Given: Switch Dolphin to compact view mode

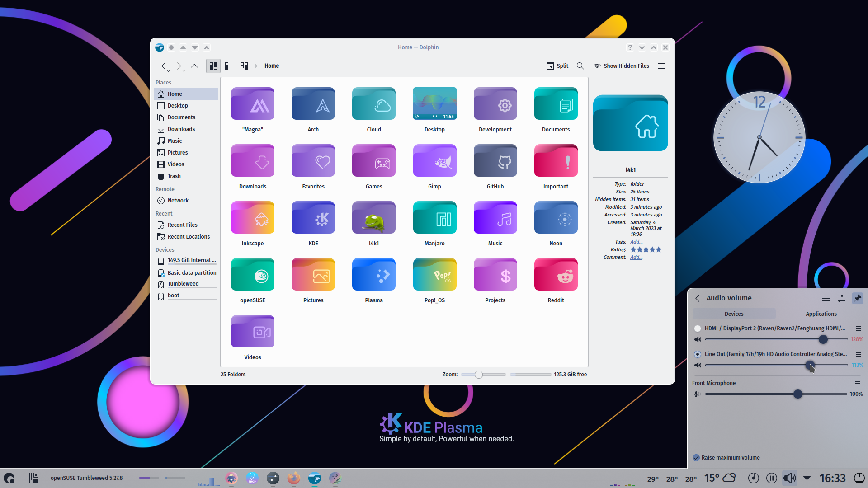Looking at the screenshot, I should (x=229, y=66).
